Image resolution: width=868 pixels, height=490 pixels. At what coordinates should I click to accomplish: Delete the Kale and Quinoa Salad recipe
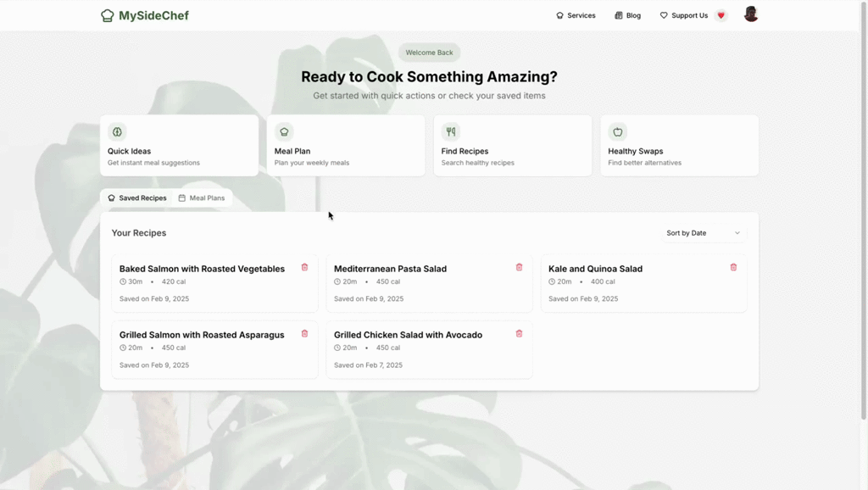click(x=733, y=267)
